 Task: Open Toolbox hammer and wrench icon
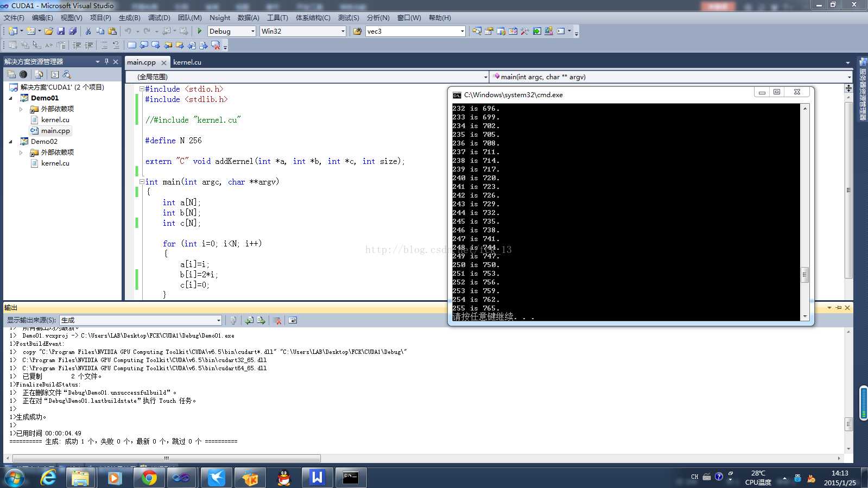pyautogui.click(x=524, y=31)
